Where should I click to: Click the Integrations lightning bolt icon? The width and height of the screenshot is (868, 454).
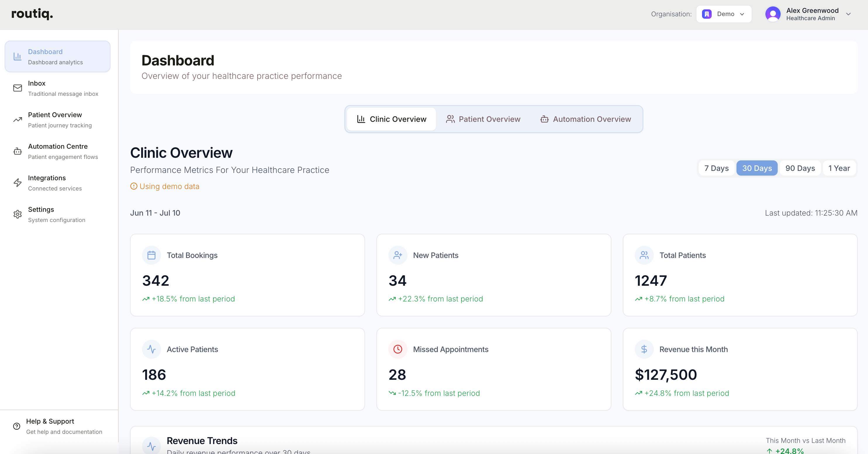18,183
